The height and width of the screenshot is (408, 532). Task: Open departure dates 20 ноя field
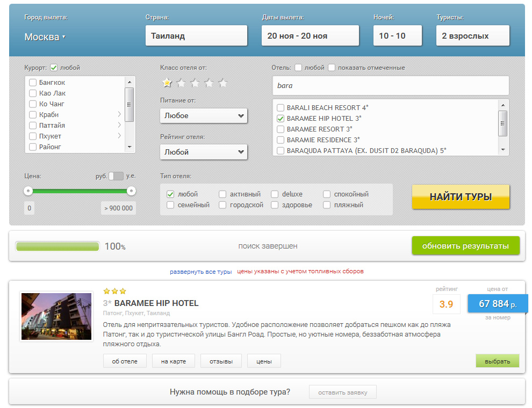310,35
